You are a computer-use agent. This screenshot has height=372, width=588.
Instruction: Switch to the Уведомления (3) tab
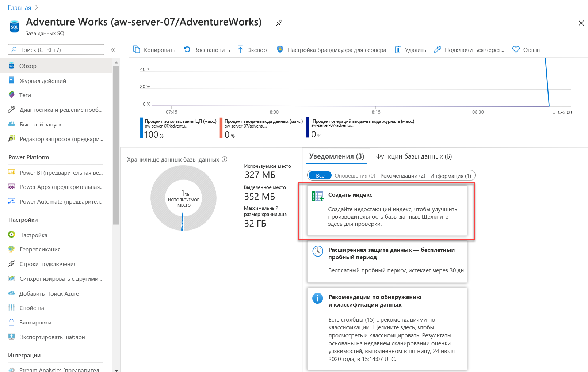(336, 156)
